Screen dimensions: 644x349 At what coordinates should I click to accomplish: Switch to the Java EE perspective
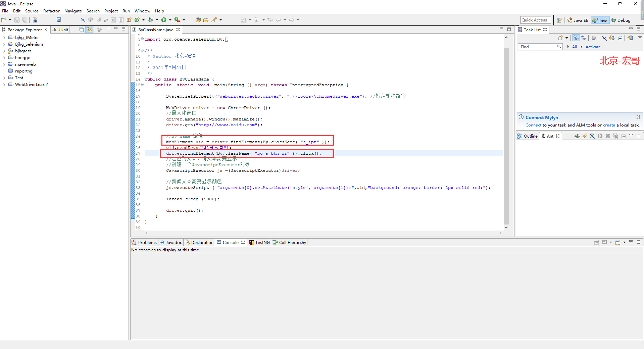(x=578, y=20)
